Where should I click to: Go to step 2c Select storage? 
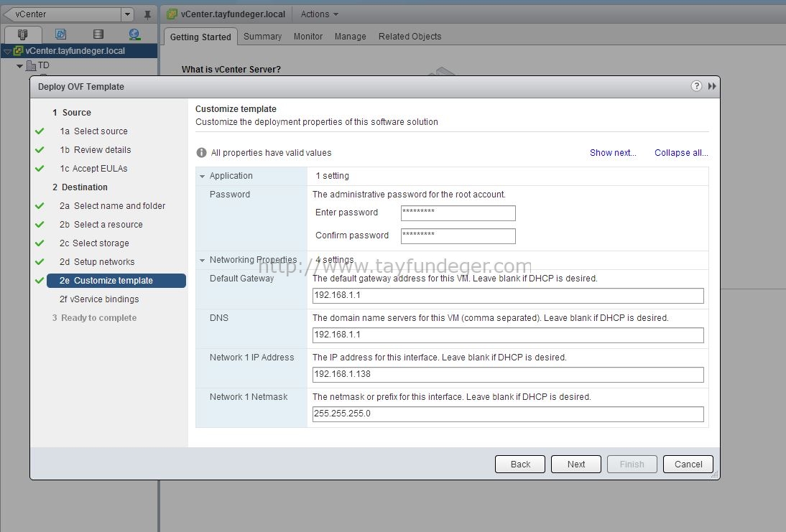(x=94, y=243)
